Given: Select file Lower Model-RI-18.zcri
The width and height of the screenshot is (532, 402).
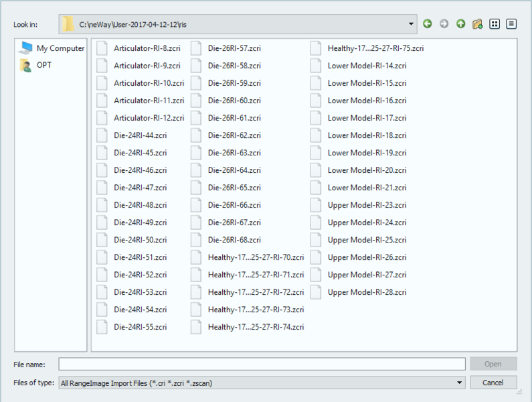Looking at the screenshot, I should tap(367, 135).
